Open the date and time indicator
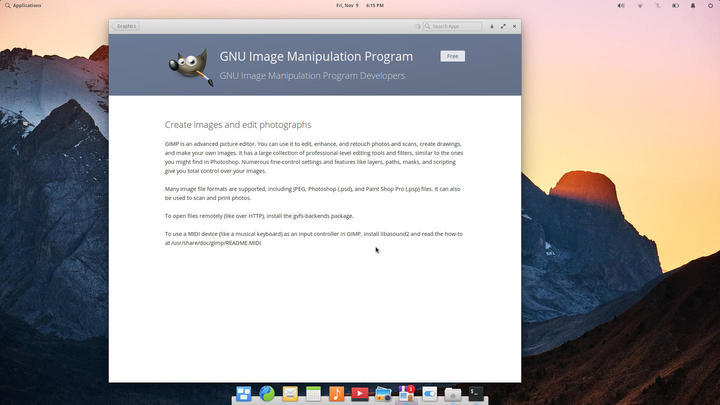The height and width of the screenshot is (405, 720). coord(360,6)
